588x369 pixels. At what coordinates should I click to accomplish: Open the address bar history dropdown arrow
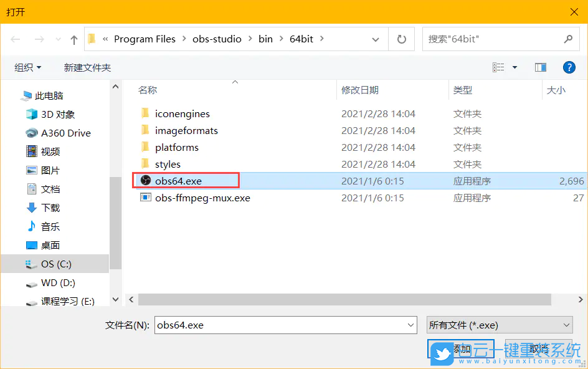(x=376, y=39)
